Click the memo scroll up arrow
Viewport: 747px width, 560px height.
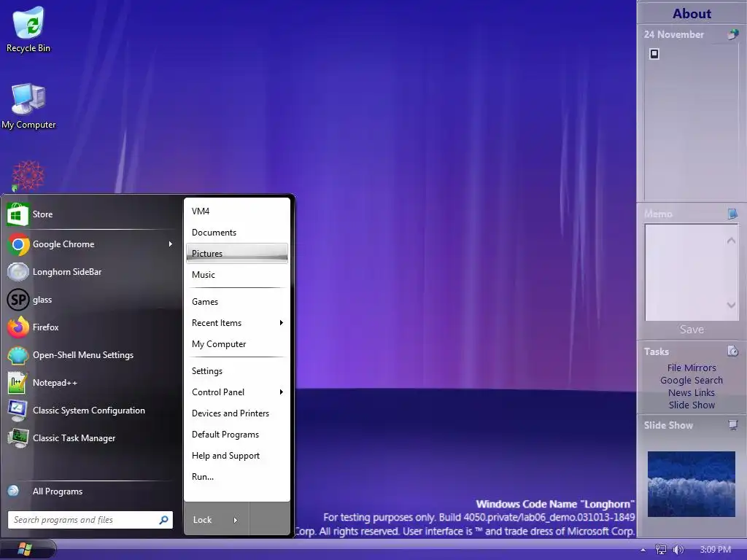731,241
